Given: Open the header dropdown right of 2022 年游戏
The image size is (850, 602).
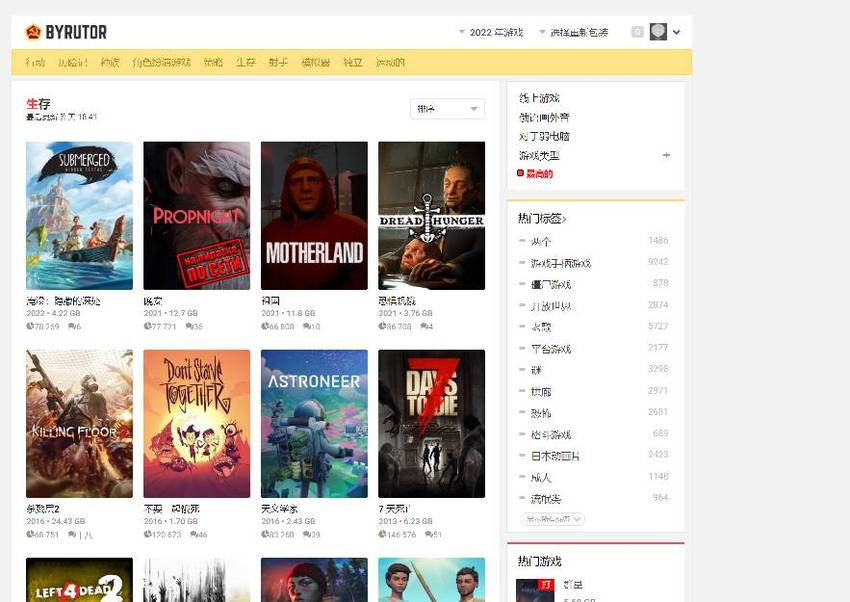Looking at the screenshot, I should (574, 33).
